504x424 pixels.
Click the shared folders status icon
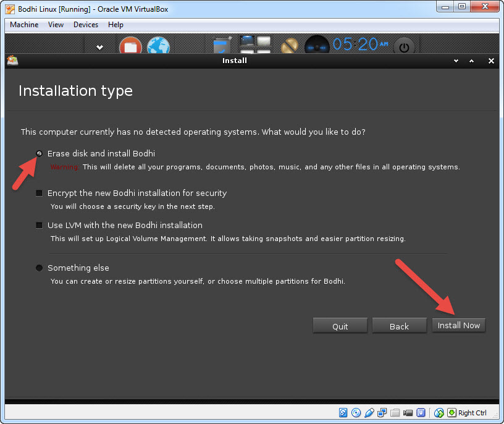[x=395, y=413]
